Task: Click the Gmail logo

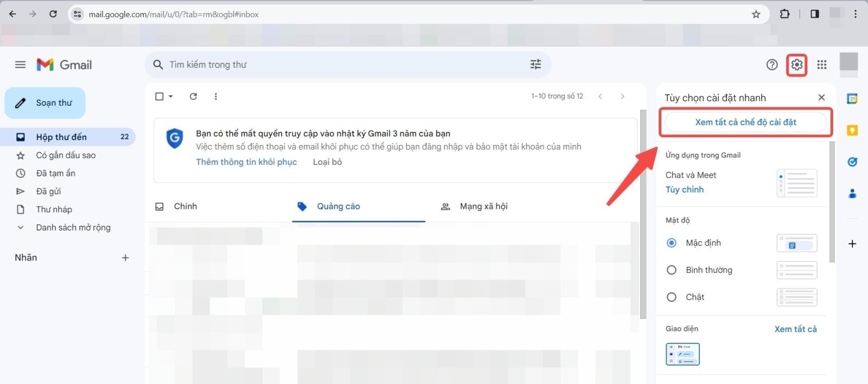Action: point(64,65)
